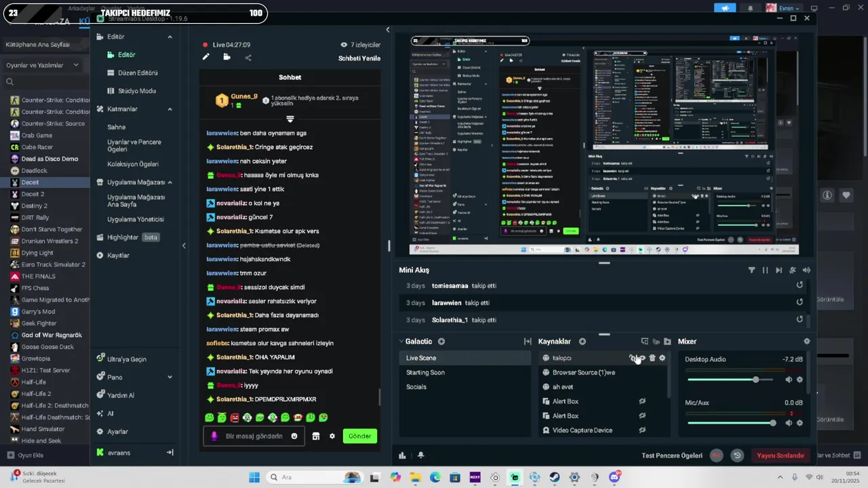
Task: Expand gift leaderboard arrow under Gunes_9
Action: (290, 119)
